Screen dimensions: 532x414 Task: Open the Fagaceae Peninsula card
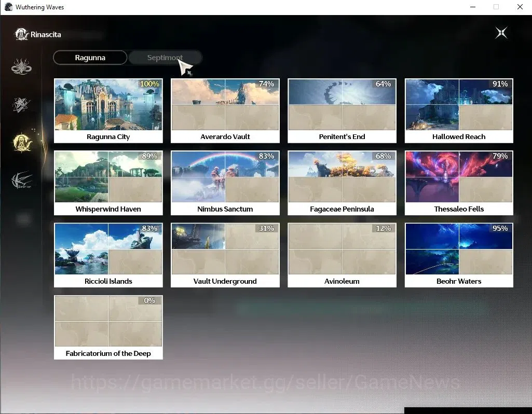(x=342, y=183)
